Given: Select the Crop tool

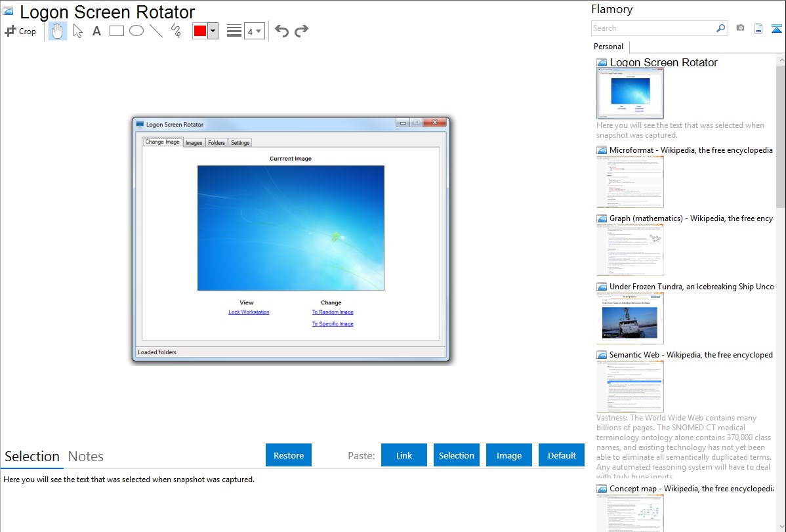Looking at the screenshot, I should coord(20,31).
